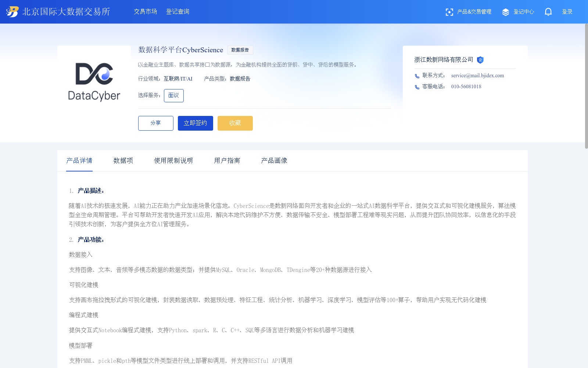
Task: Click the 产品描述 heading
Action: click(91, 191)
